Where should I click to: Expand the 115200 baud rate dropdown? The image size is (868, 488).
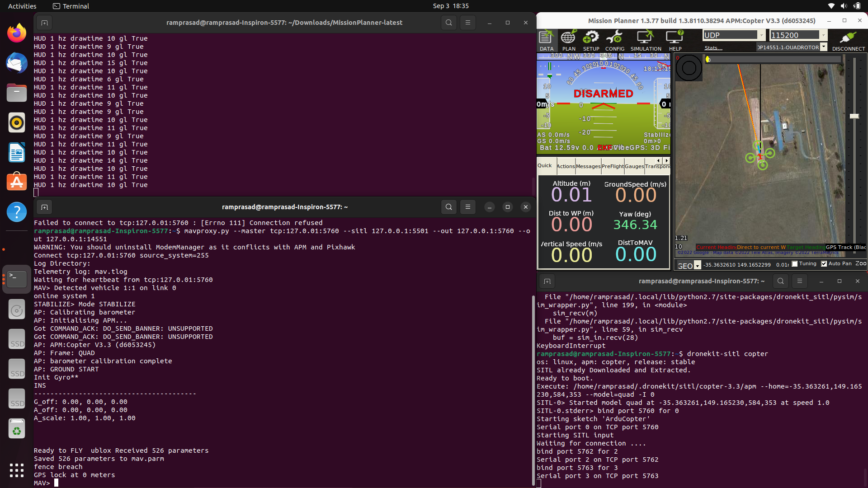pyautogui.click(x=824, y=35)
